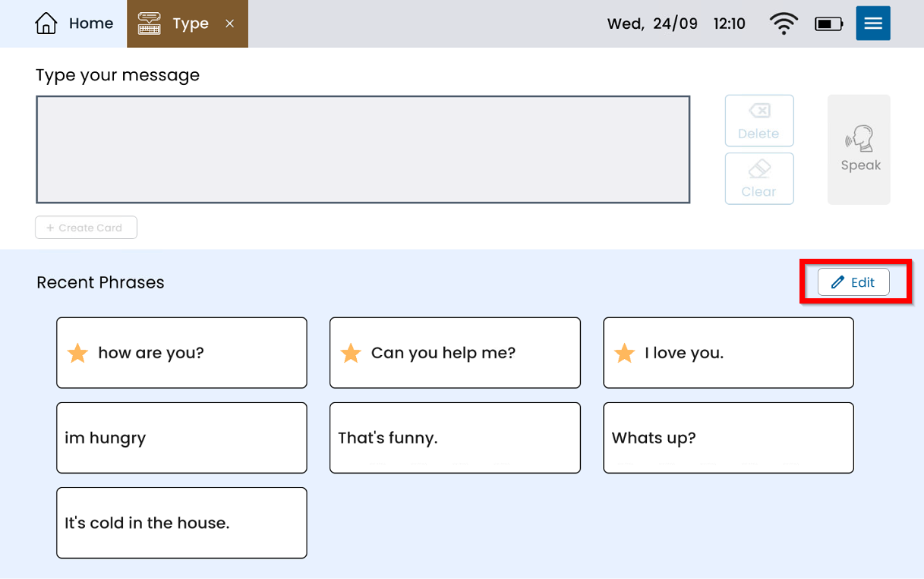
Task: Toggle star on 'how are you?' phrase
Action: [x=77, y=353]
